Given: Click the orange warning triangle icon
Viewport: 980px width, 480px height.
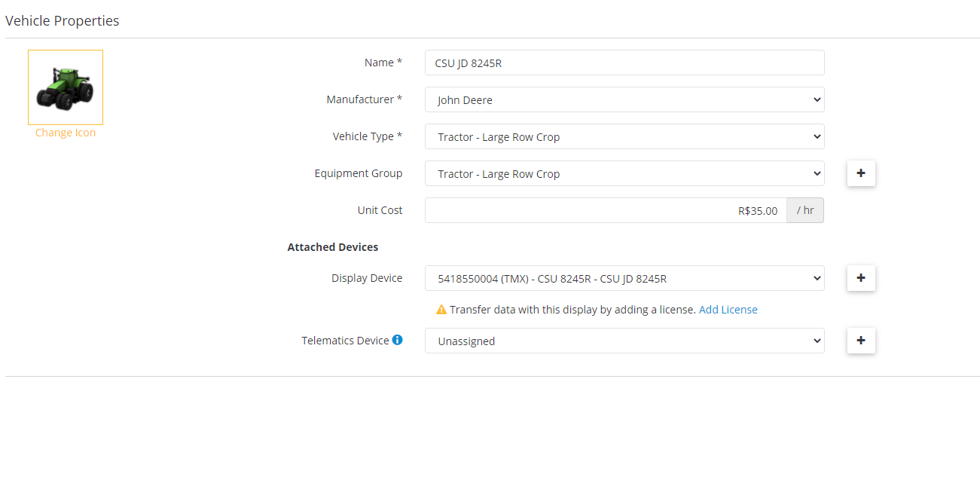Looking at the screenshot, I should point(441,310).
